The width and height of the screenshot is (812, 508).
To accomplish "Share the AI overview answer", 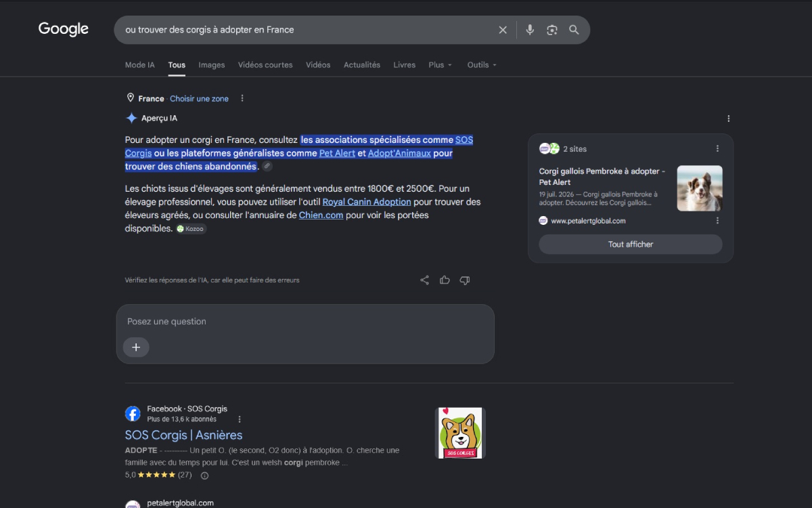I will click(424, 280).
